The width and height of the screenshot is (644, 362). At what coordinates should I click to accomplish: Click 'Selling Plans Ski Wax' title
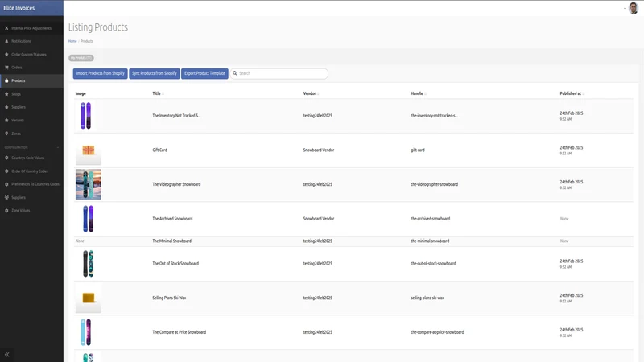tap(169, 298)
